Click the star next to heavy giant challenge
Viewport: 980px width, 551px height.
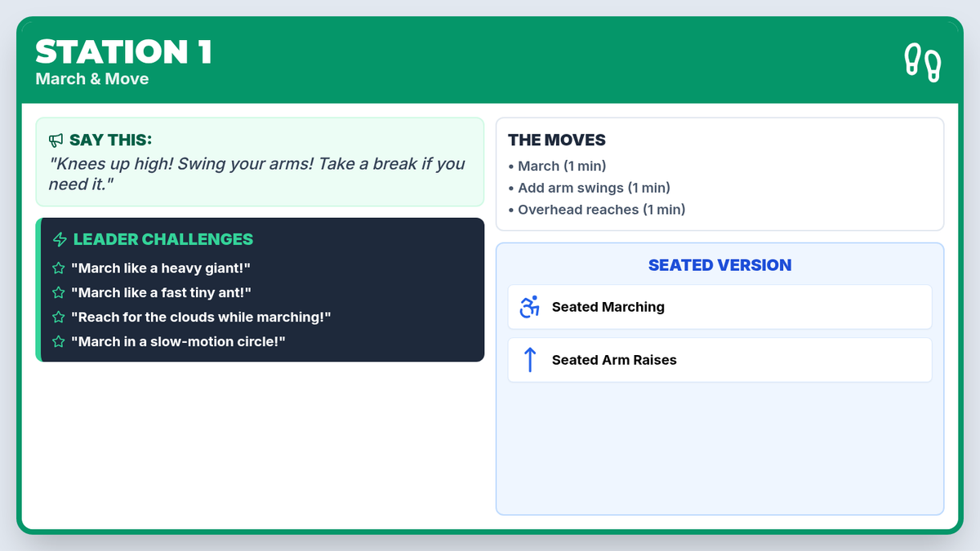pos(59,268)
